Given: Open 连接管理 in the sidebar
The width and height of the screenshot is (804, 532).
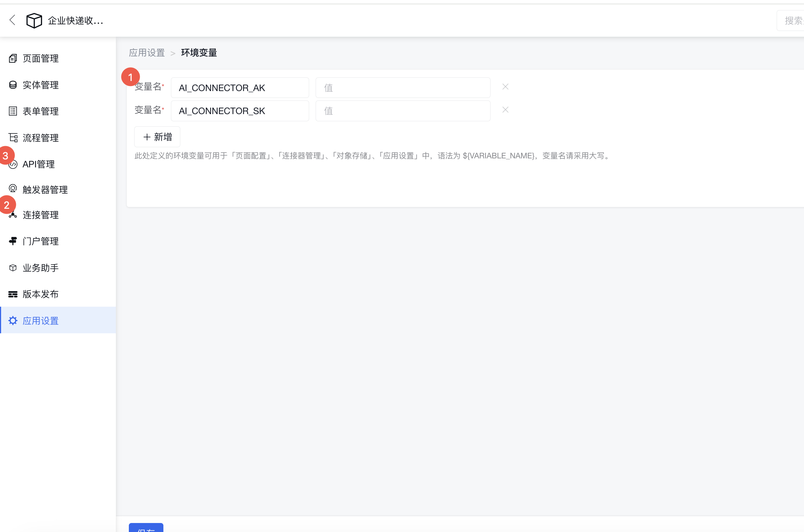Looking at the screenshot, I should coord(41,215).
